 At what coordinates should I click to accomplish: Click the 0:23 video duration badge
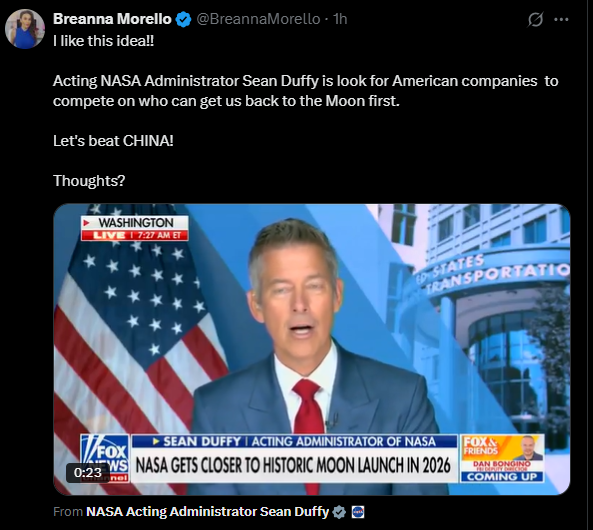(88, 472)
